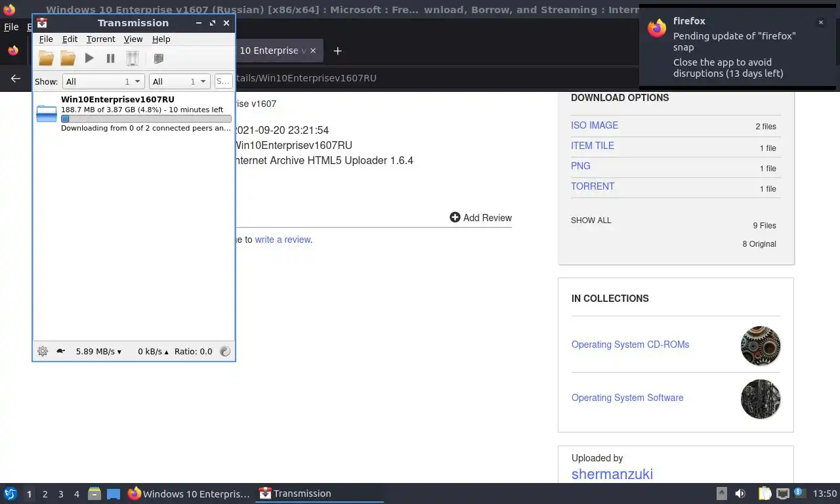Dismiss the firefox snap update notification
Viewport: 840px width, 504px height.
(820, 22)
